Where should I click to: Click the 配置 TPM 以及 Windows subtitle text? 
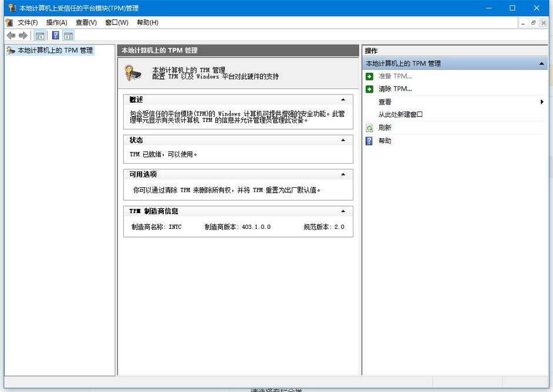(x=215, y=76)
